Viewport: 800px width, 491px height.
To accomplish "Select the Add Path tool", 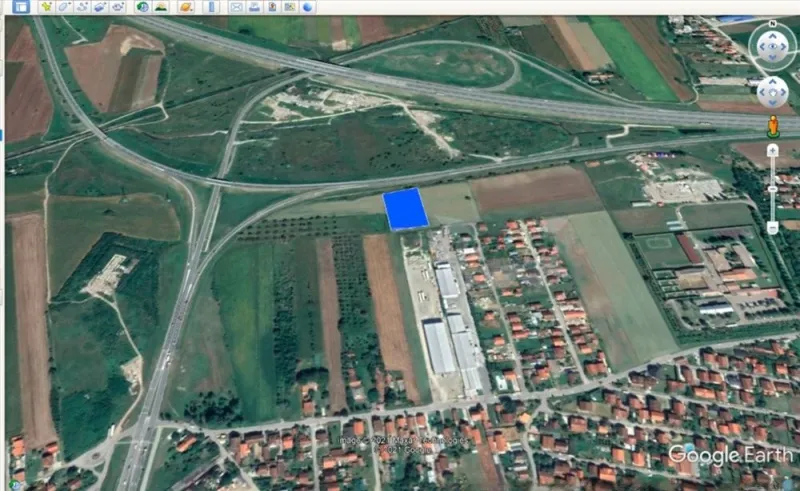I will pyautogui.click(x=82, y=6).
